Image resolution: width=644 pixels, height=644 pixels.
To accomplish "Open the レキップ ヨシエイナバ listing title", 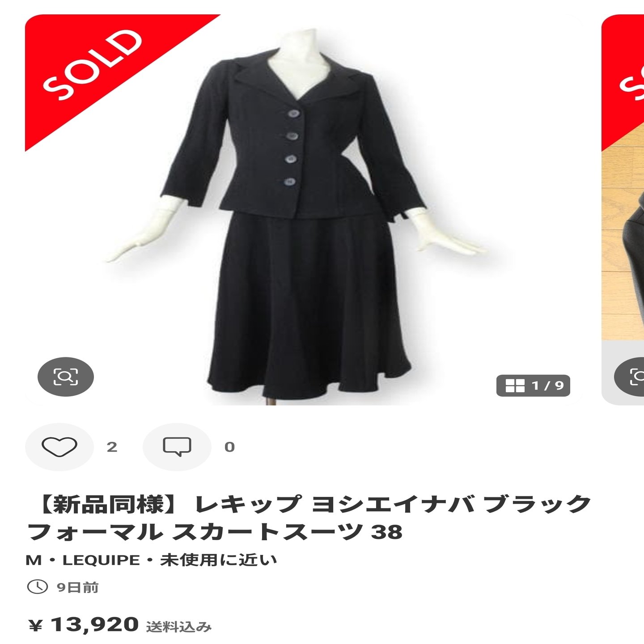I will 309,518.
